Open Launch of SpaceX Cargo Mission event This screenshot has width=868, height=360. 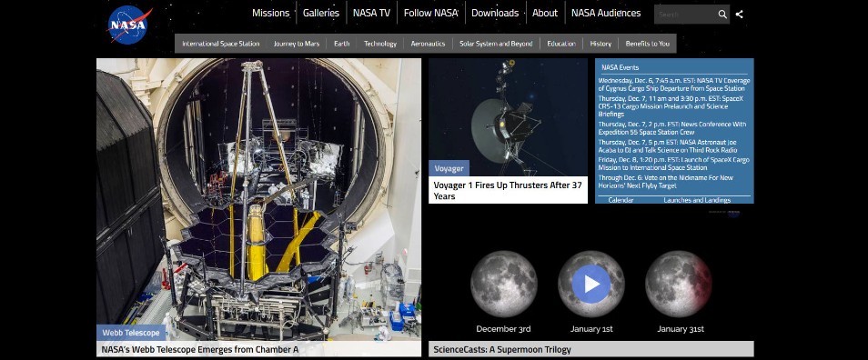pyautogui.click(x=673, y=164)
